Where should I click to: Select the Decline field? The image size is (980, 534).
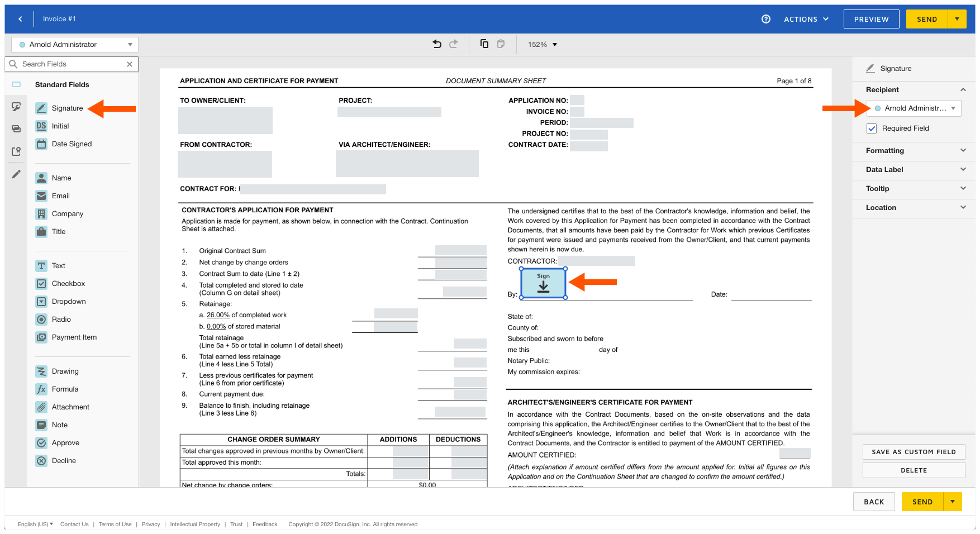tap(56, 461)
